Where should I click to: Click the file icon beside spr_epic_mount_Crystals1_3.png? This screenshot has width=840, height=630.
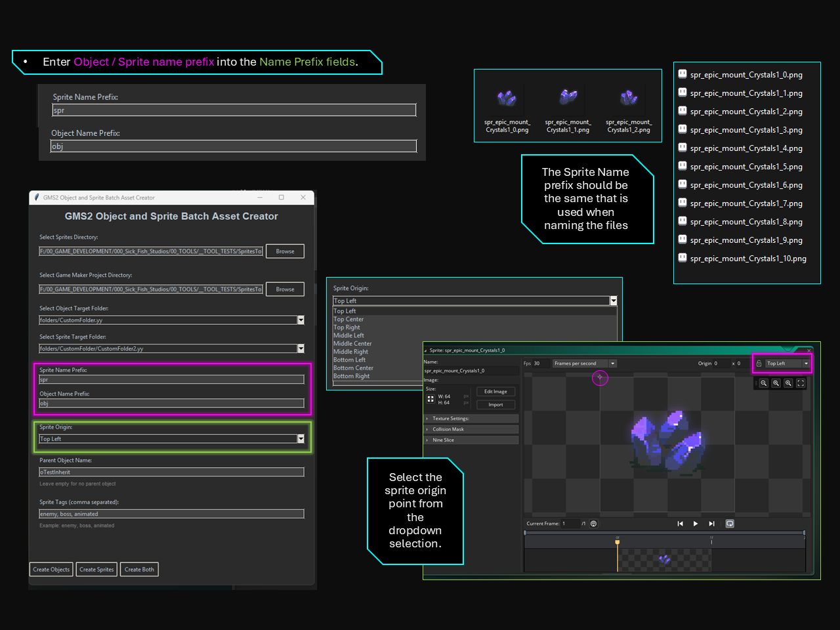682,129
